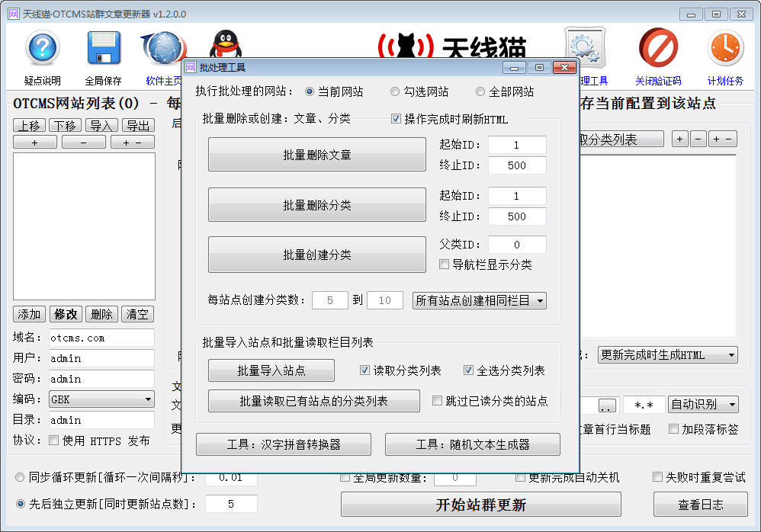761x532 pixels.
Task: Click the 域名 input field
Action: 102,338
